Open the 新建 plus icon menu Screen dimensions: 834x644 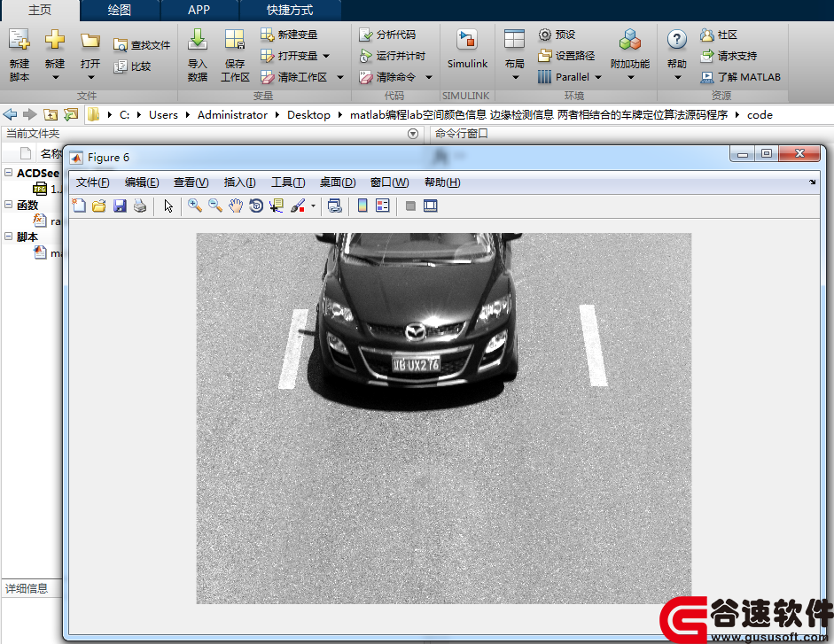(55, 55)
